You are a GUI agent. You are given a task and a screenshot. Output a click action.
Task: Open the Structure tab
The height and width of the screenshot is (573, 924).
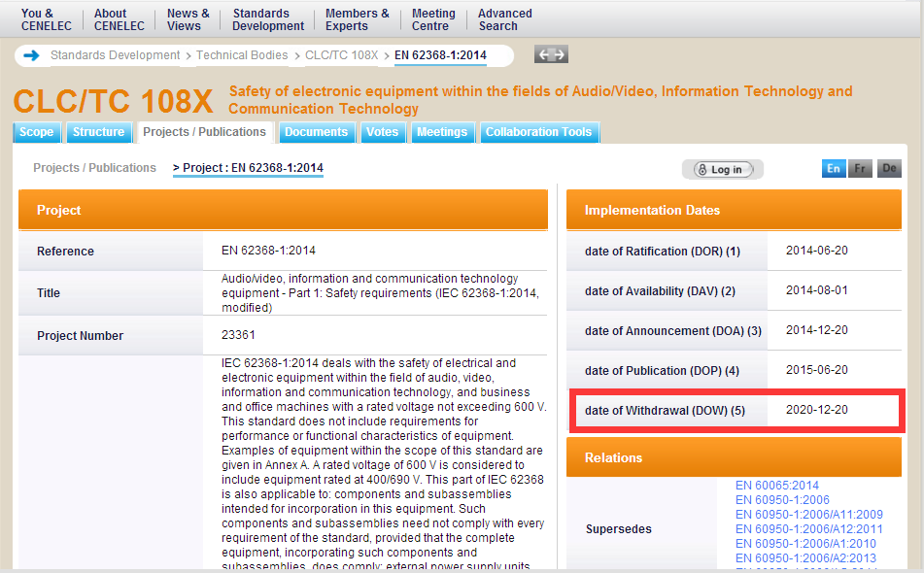click(x=98, y=132)
